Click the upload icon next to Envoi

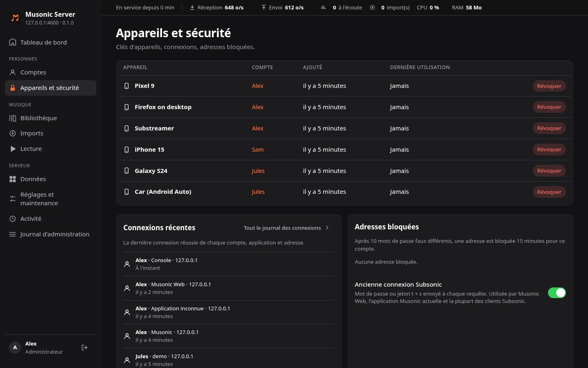[264, 7]
